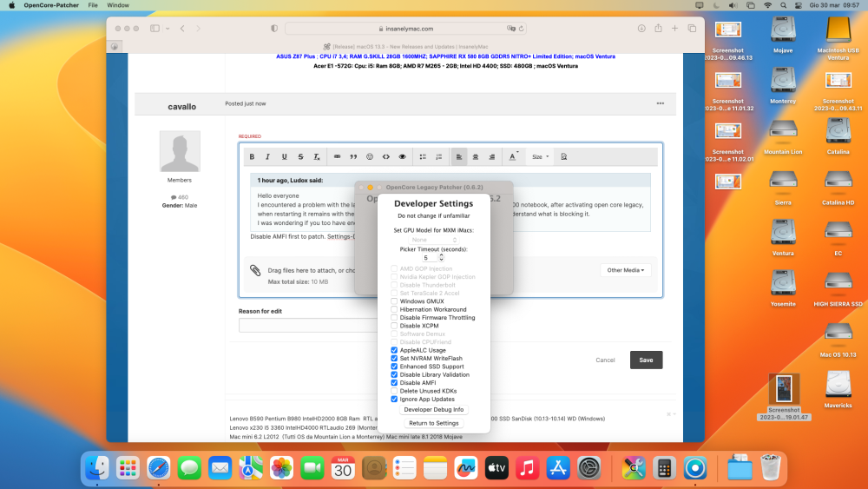The width and height of the screenshot is (868, 489).
Task: Reload the insanelymac page
Action: click(522, 29)
